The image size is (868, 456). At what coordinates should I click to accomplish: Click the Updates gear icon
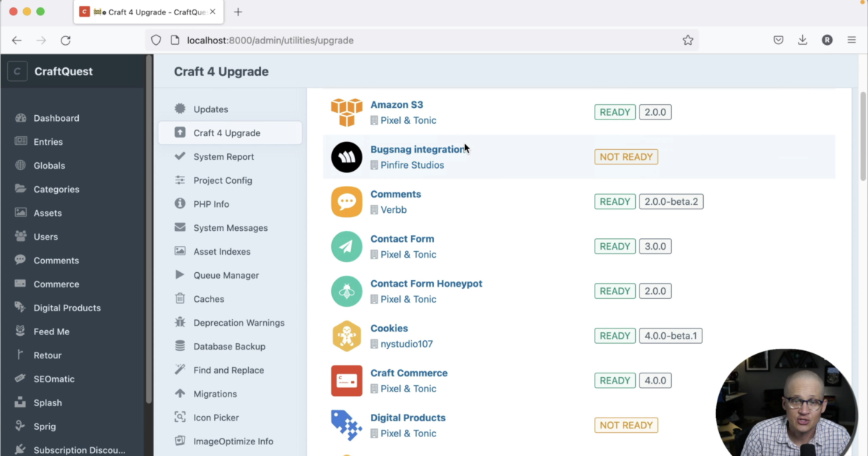pyautogui.click(x=180, y=109)
